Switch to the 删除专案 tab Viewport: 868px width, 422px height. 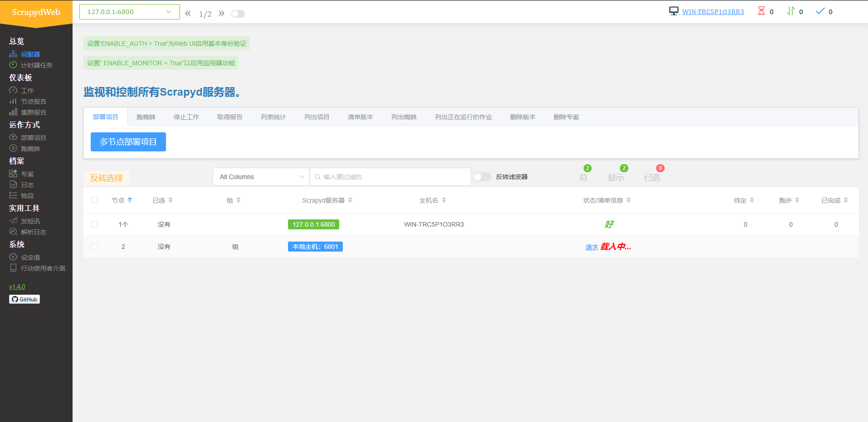[566, 117]
